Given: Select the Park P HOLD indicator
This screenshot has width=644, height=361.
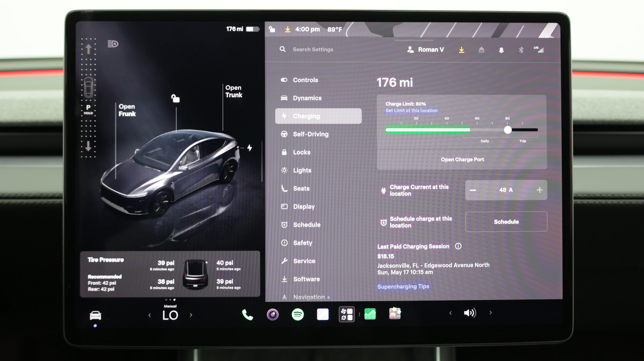Looking at the screenshot, I should point(88,109).
